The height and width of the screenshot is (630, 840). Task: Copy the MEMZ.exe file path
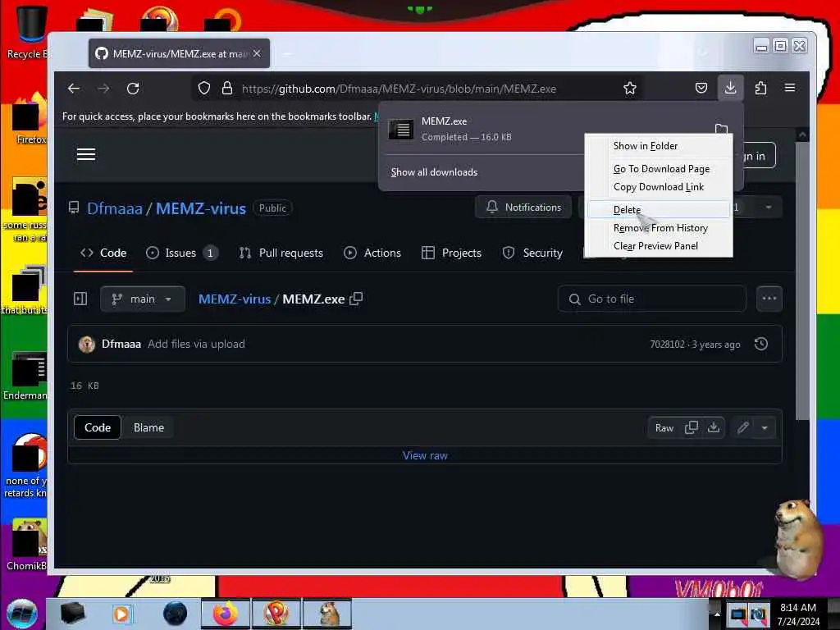click(356, 299)
